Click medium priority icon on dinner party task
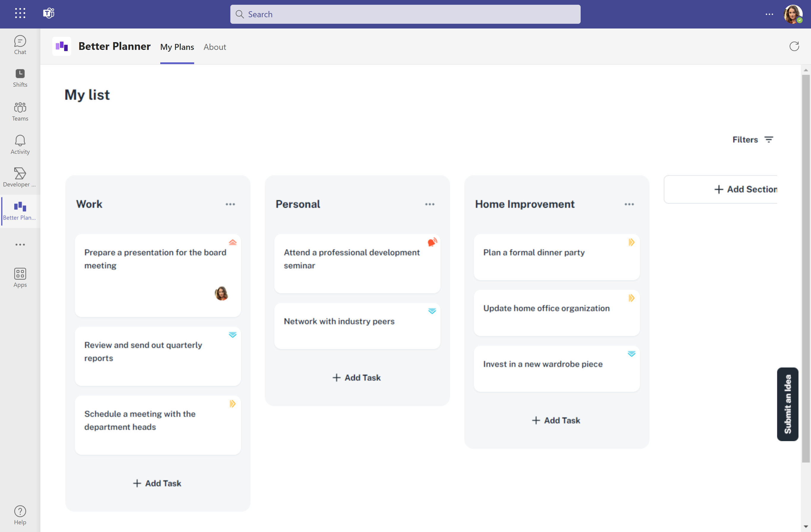This screenshot has height=532, width=811. 631,242
